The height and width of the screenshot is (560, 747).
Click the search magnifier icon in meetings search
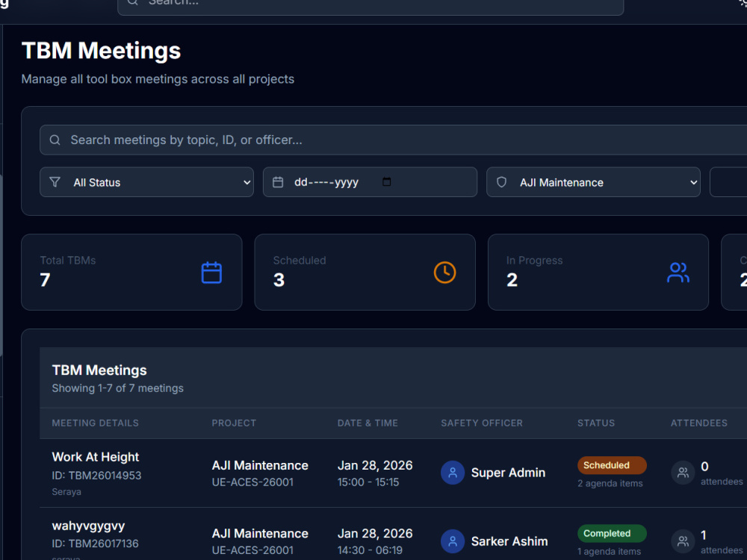click(x=55, y=140)
